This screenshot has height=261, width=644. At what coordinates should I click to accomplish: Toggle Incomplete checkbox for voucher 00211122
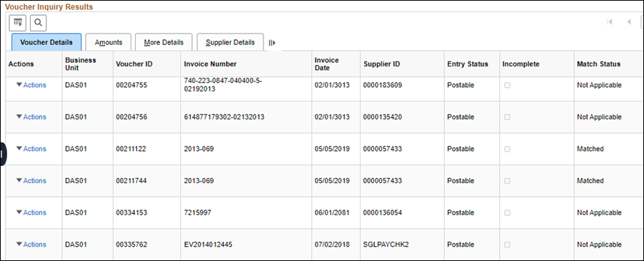click(507, 149)
